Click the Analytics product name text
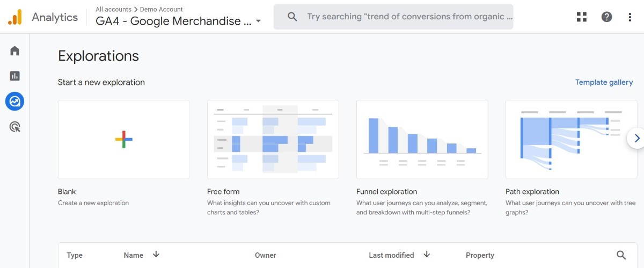The image size is (644, 268). coord(55,17)
